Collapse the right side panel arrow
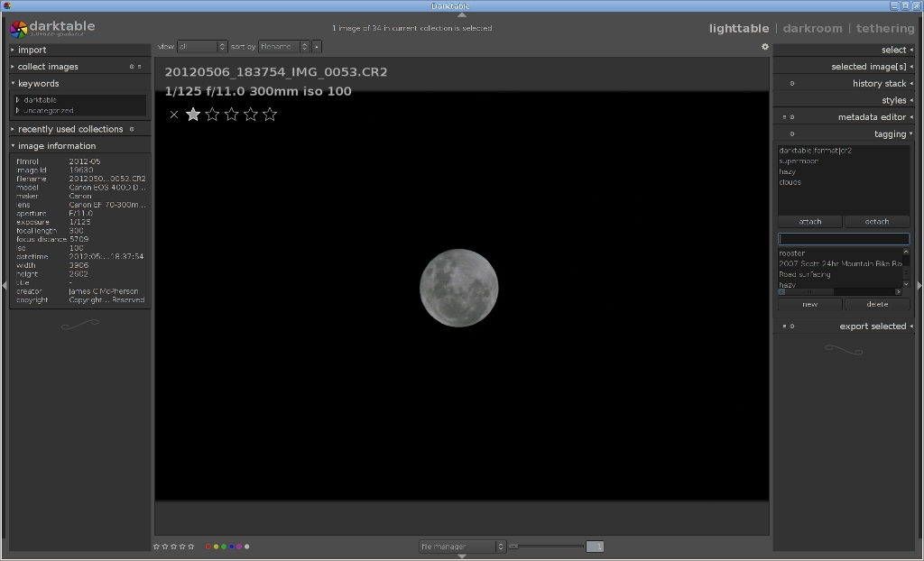Viewport: 924px width, 561px height. pos(919,285)
